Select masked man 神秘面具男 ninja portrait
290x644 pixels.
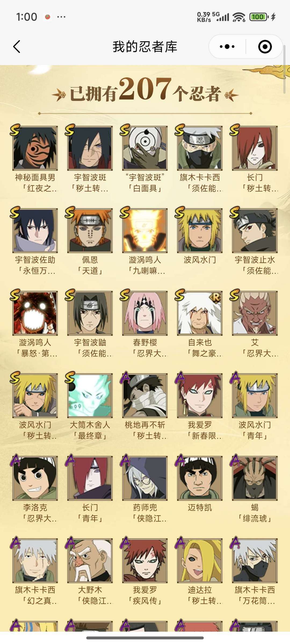[x=35, y=148]
